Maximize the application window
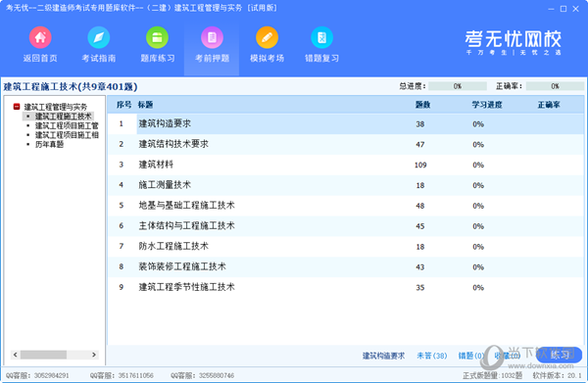This screenshot has height=383, width=588. (x=563, y=9)
